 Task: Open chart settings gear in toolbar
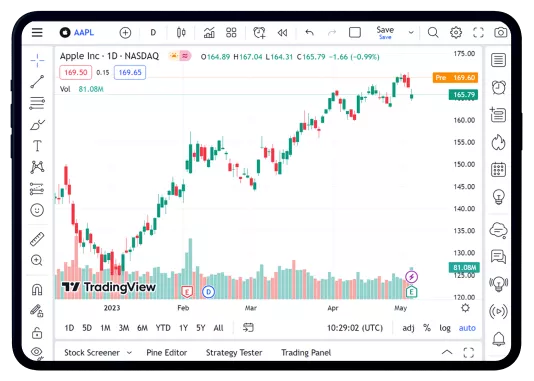[456, 33]
